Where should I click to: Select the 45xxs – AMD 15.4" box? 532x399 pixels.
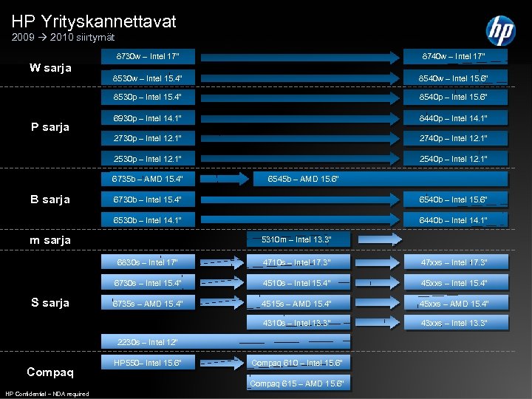456,302
